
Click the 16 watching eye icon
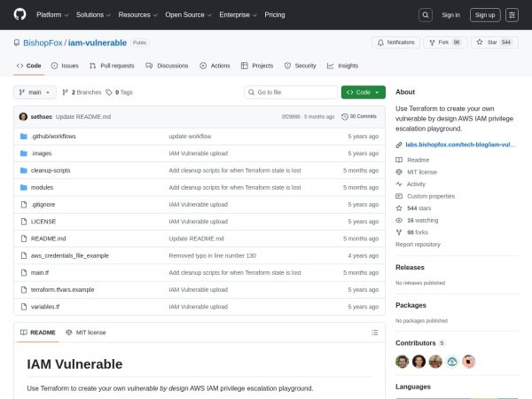click(x=399, y=221)
